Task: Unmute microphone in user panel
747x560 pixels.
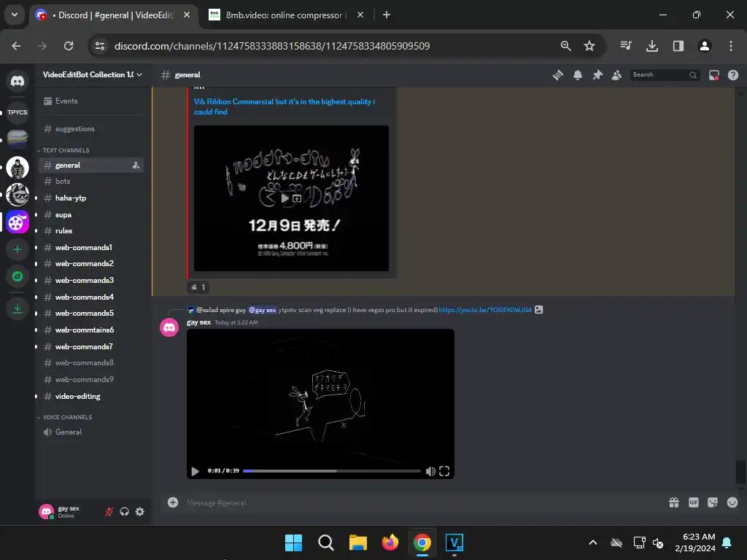Action: (x=109, y=512)
